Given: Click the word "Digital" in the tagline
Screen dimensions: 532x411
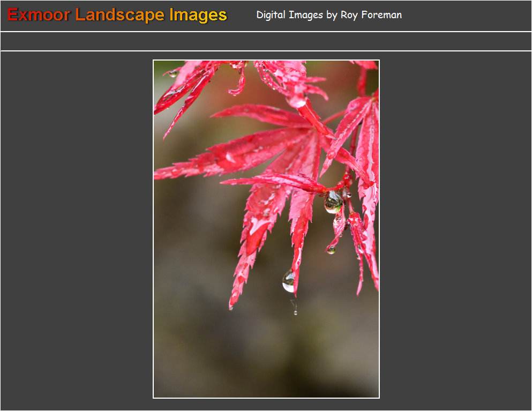Looking at the screenshot, I should pos(271,15).
